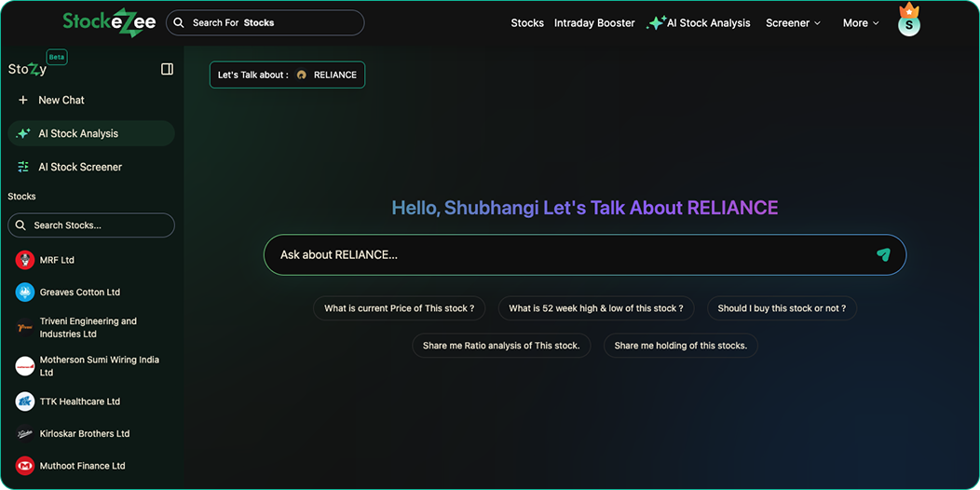
Task: Click the Muthoot Finance Ltd logo icon
Action: 25,466
